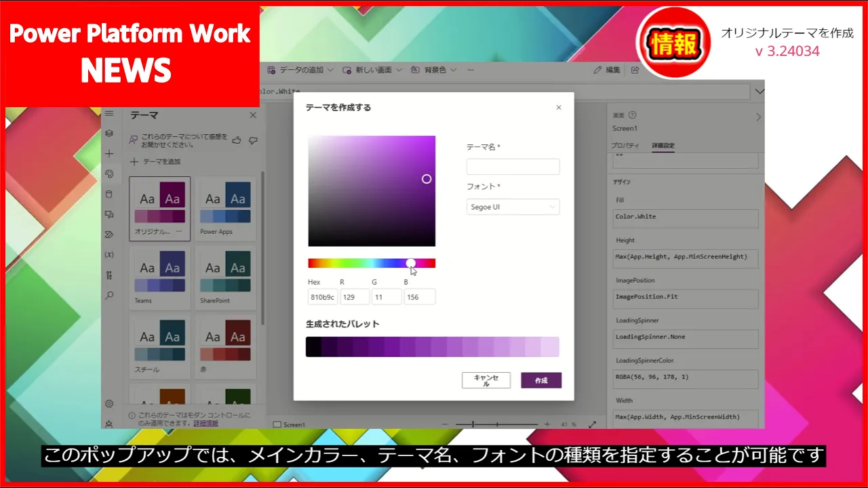Open the Settings gear icon at bottom

109,404
